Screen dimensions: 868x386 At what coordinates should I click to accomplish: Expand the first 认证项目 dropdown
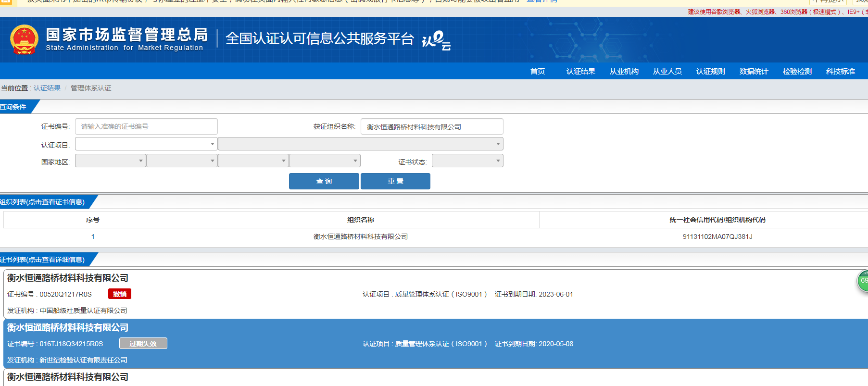[x=146, y=144]
